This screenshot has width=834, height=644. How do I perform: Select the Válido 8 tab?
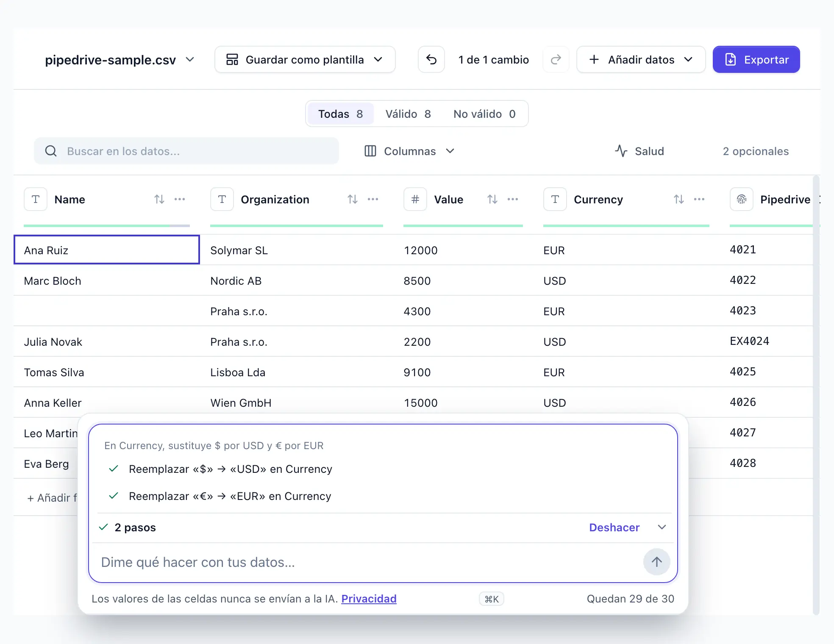click(408, 114)
